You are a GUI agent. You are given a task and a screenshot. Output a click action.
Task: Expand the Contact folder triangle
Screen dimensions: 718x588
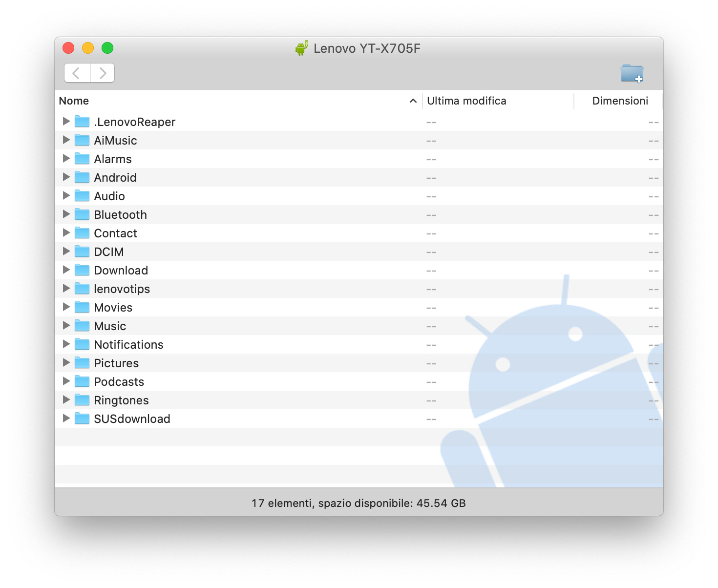pos(66,232)
